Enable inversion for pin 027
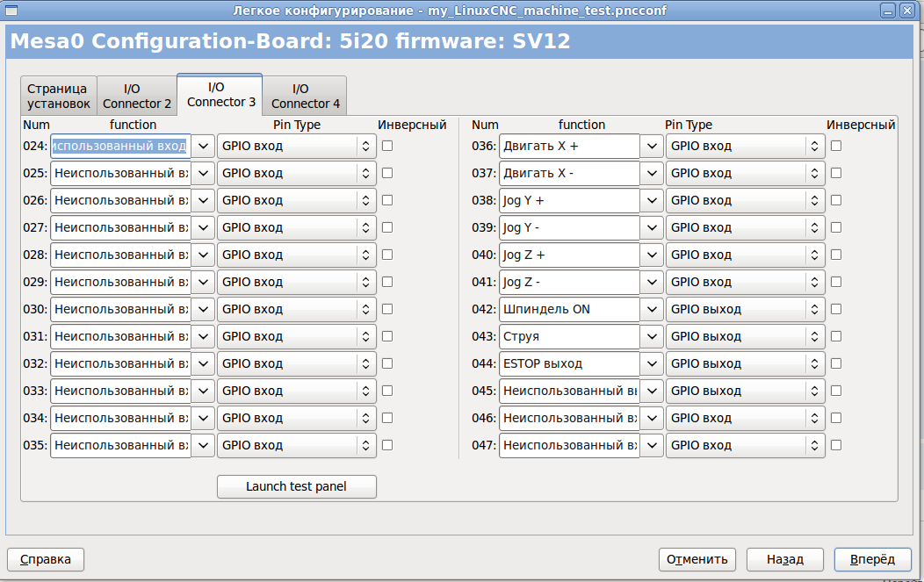Viewport: 924px width, 582px height. pyautogui.click(x=387, y=227)
